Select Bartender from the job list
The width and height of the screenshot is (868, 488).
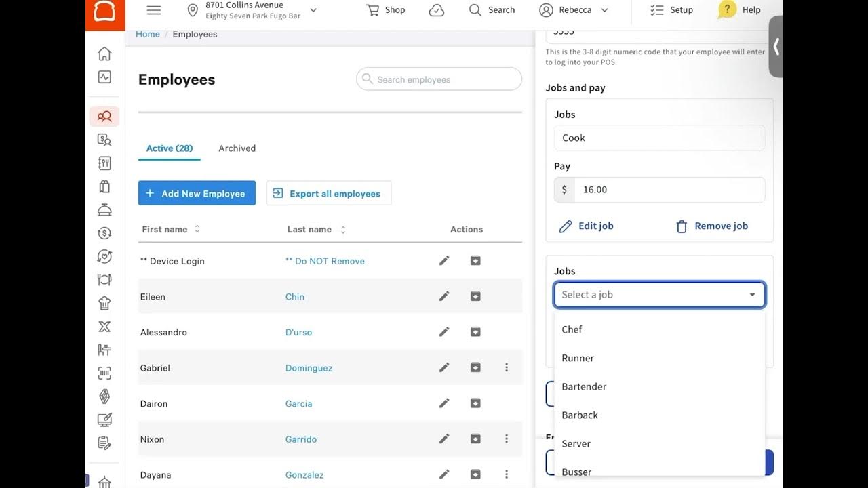pos(584,386)
